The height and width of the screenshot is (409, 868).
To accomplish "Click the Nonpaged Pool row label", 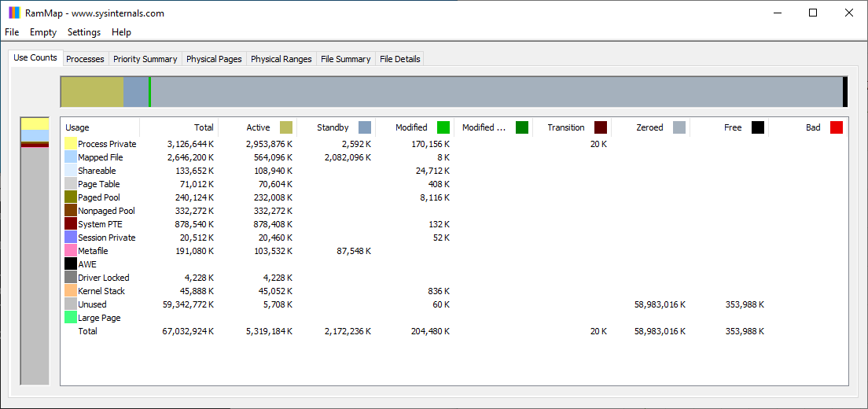I will (106, 211).
